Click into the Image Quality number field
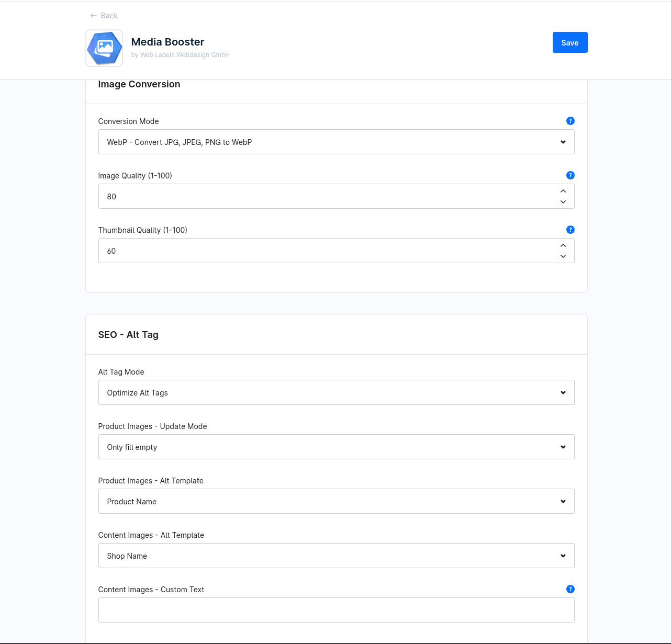The image size is (671, 644). [325, 196]
